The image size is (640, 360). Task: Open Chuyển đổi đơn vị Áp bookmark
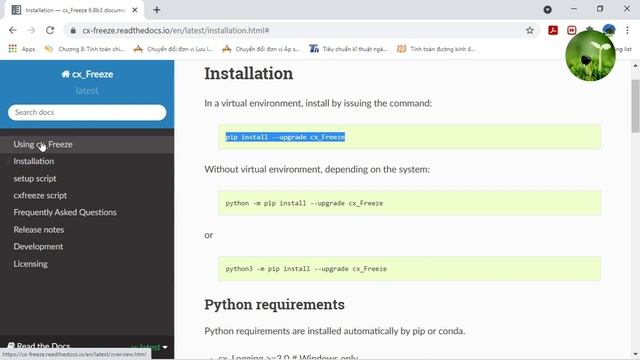coord(261,49)
